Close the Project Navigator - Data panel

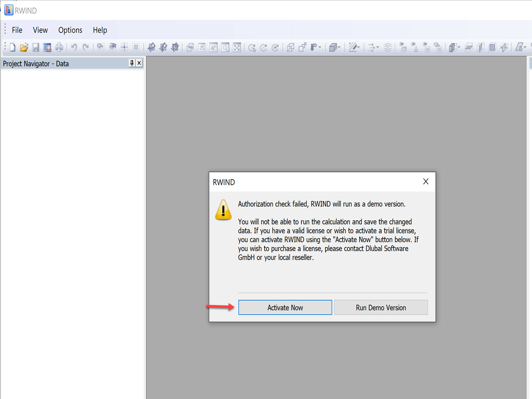tap(139, 63)
